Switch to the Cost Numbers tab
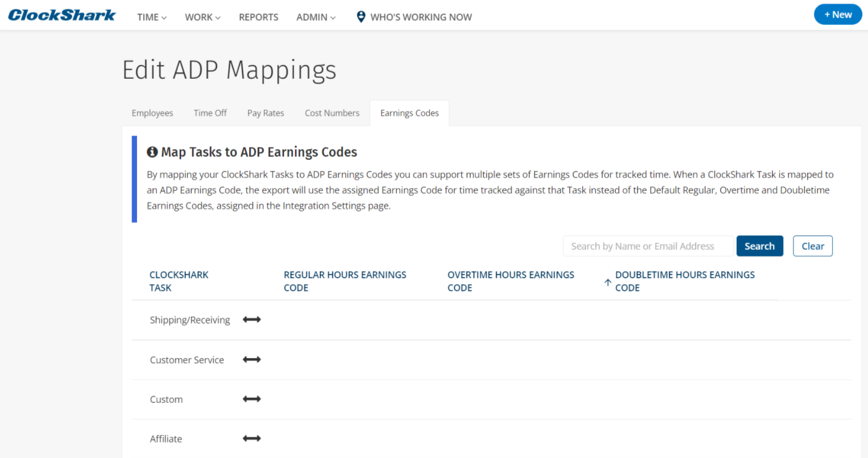Screen dimensions: 868x458 [332, 113]
